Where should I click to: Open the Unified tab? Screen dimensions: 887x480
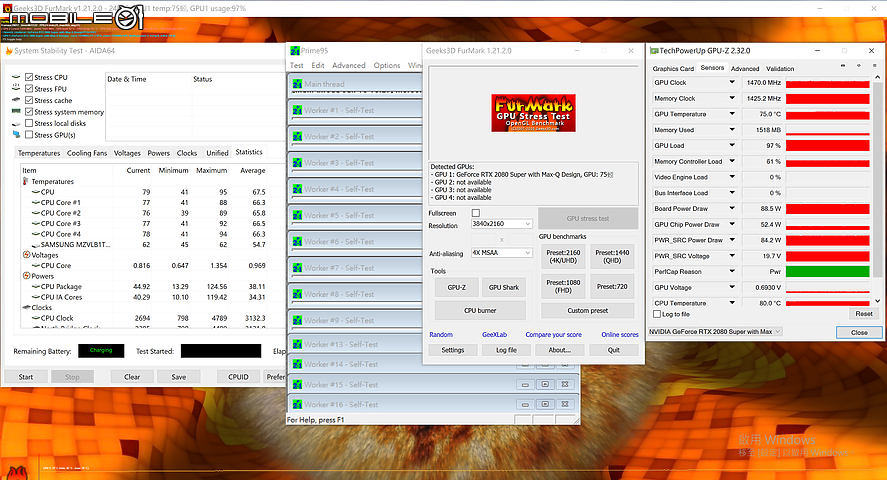point(217,153)
